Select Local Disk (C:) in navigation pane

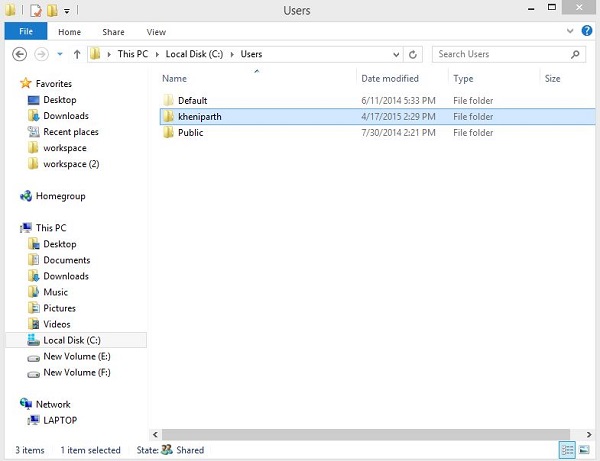click(76, 340)
